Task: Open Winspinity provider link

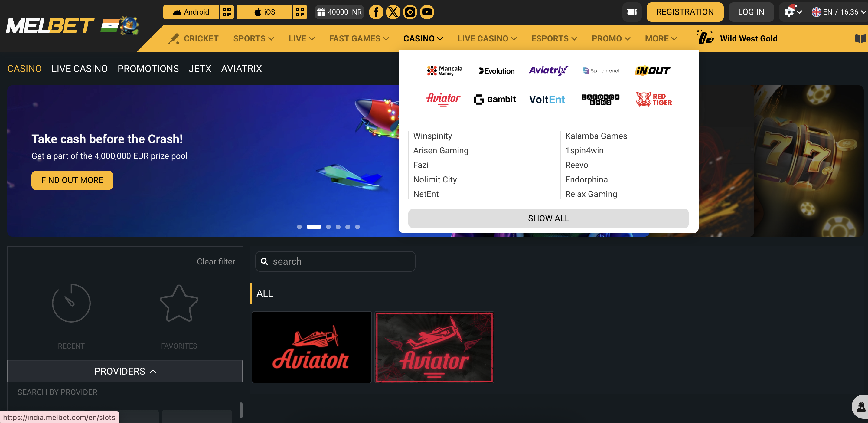Action: (433, 136)
